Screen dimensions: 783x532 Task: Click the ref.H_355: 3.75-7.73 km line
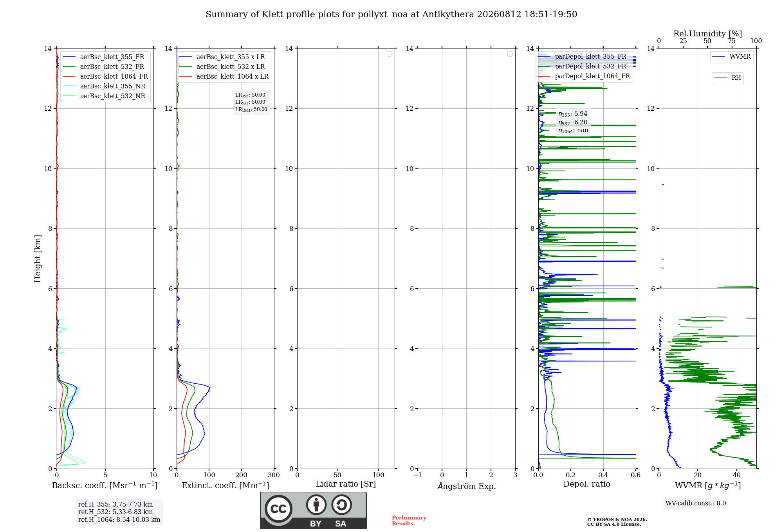115,505
